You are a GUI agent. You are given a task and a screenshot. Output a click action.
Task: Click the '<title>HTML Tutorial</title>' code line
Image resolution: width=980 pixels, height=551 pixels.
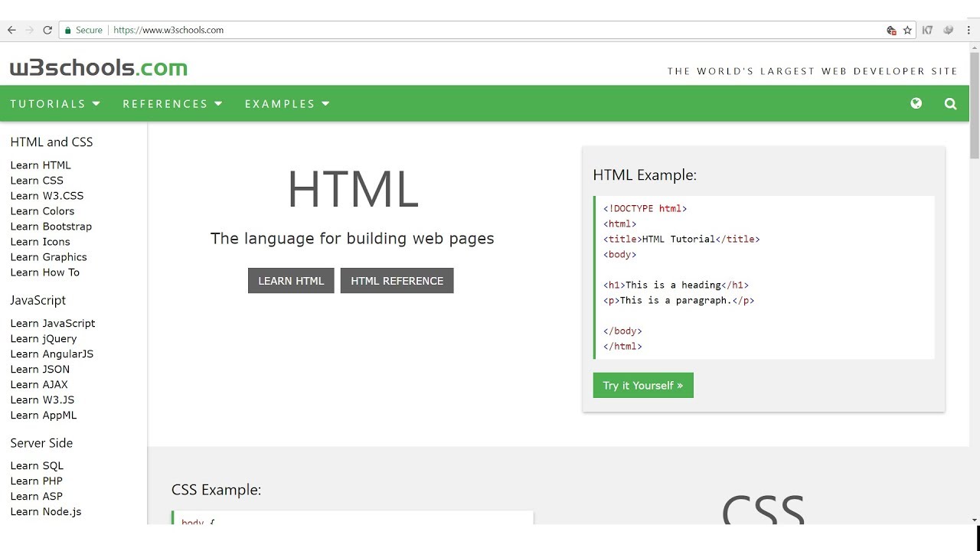[681, 239]
